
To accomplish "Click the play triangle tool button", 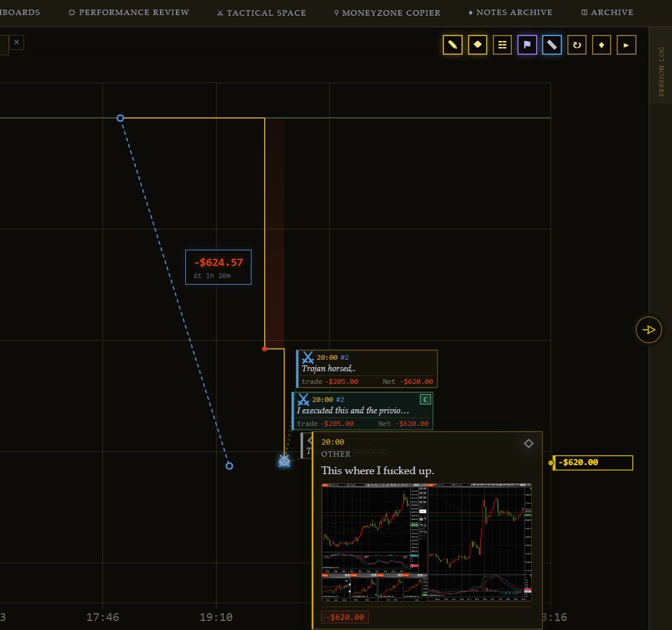I will click(626, 45).
